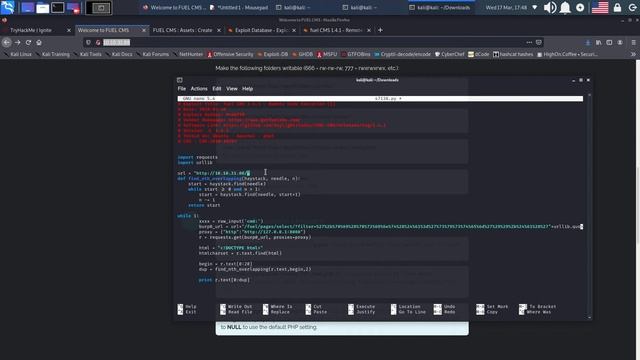Open the CyberChef bookmark
This screenshot has height=360, width=640.
point(449,54)
